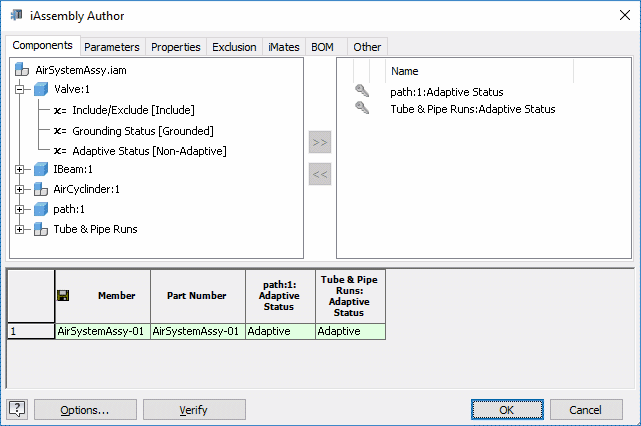
Task: Click Tube & Pipe Runs: Adaptive Status header
Action: (x=350, y=296)
